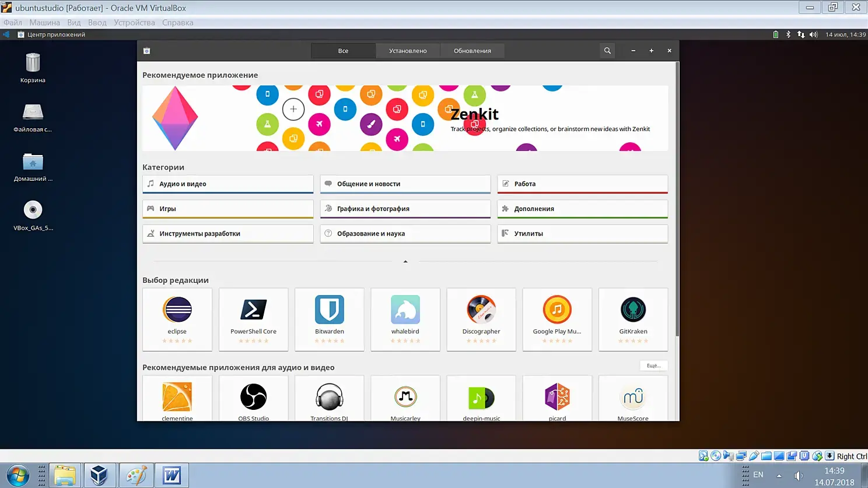Open the Bitwarden app tile
Screen dimensions: 868x488
330,320
